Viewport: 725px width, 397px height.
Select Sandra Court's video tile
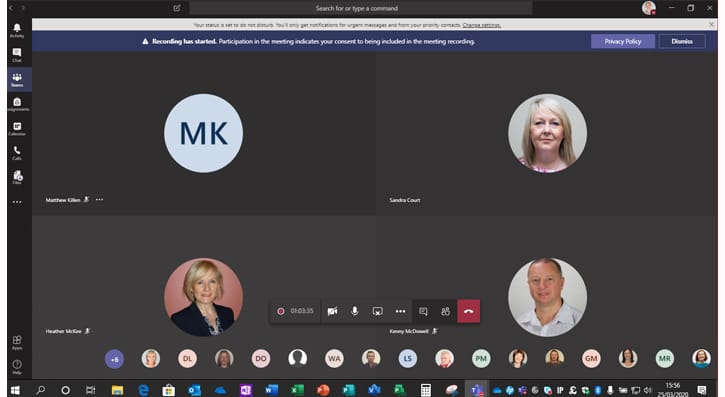tap(547, 133)
